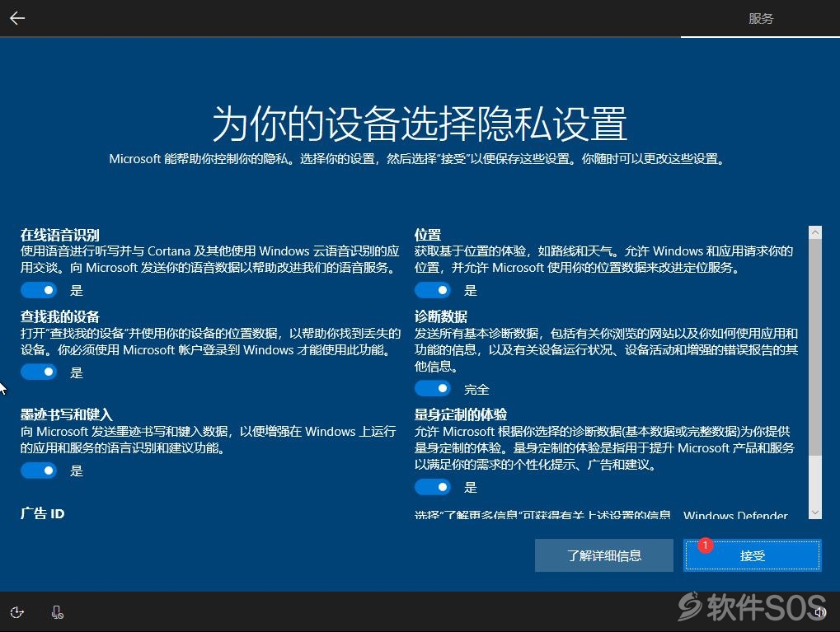Select the 服务 tab

point(761,19)
